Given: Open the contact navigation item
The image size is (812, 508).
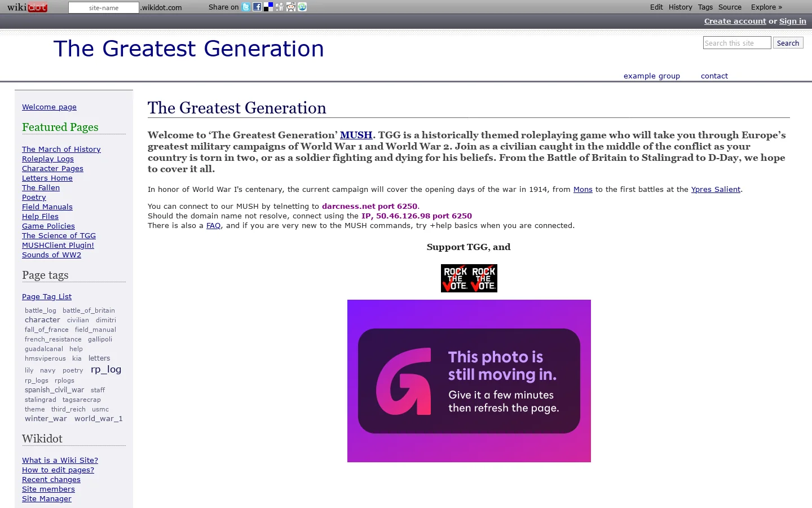Looking at the screenshot, I should click(714, 76).
